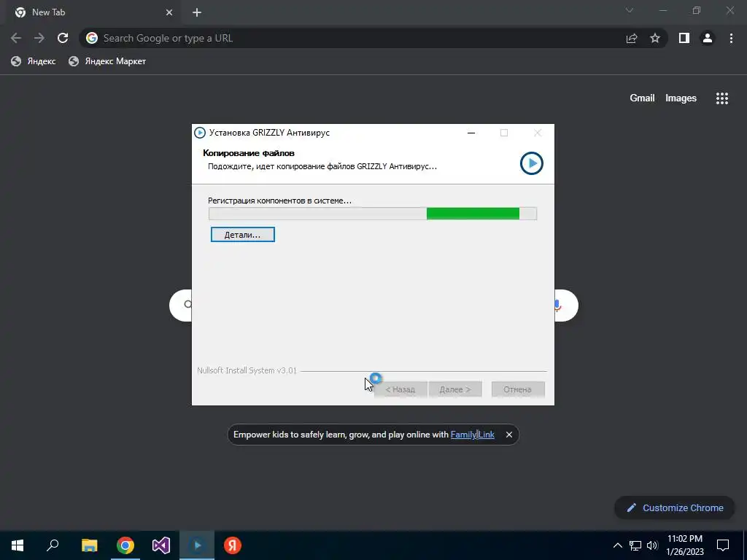The image size is (747, 560).
Task: Open the notifications action center
Action: (x=723, y=545)
